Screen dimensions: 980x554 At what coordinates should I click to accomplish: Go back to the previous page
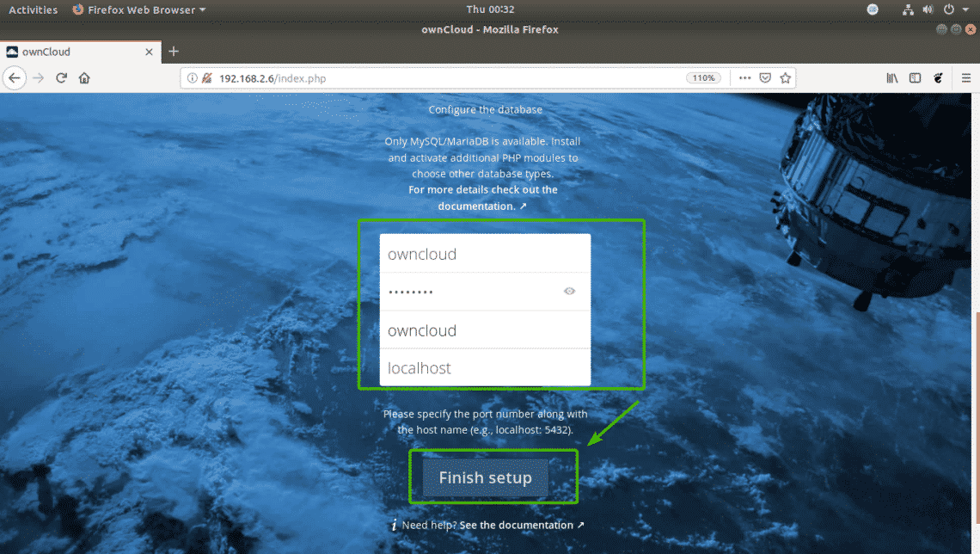(x=15, y=78)
